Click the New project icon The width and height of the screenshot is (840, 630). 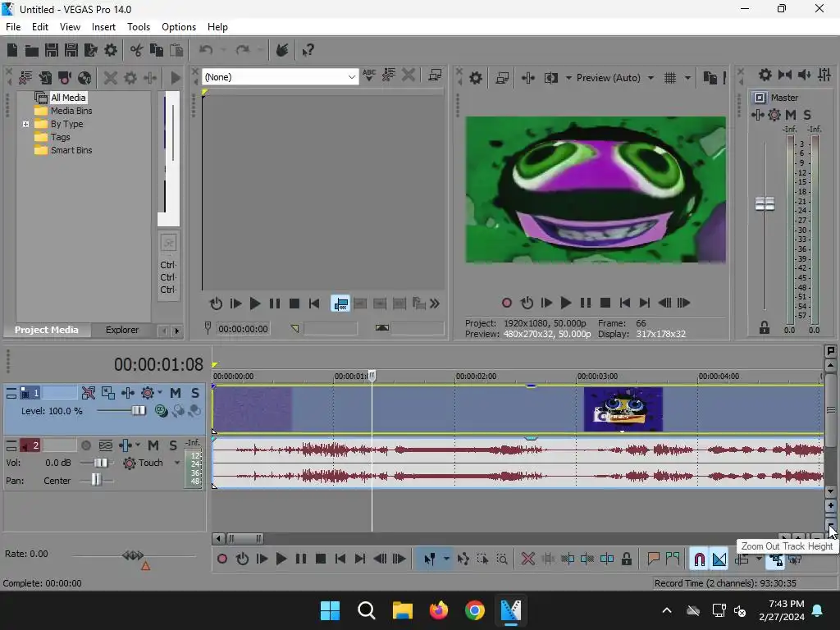(12, 50)
